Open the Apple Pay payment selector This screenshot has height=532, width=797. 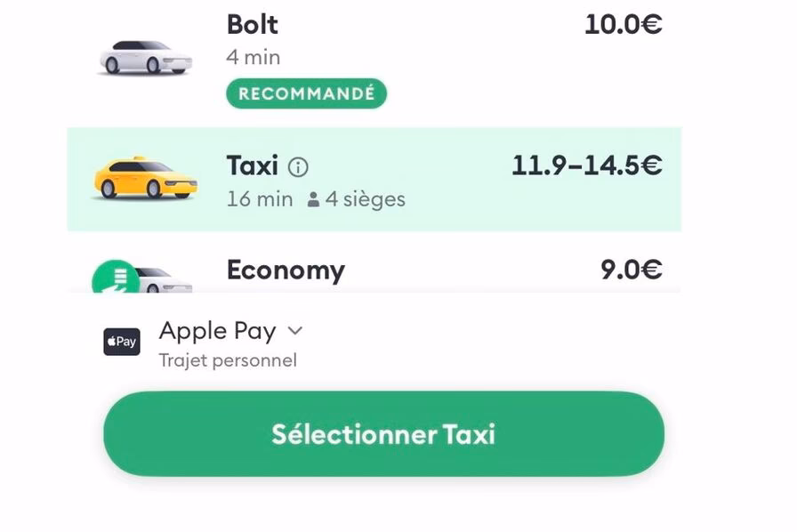pyautogui.click(x=218, y=331)
